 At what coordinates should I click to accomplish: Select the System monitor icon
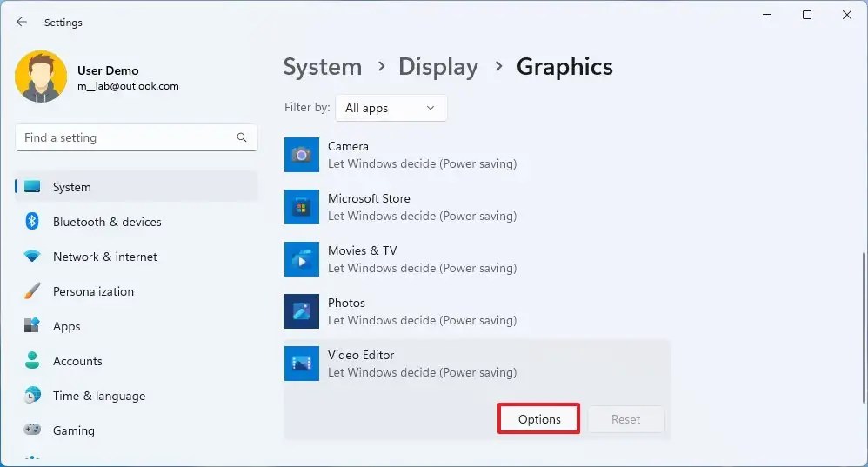click(32, 186)
